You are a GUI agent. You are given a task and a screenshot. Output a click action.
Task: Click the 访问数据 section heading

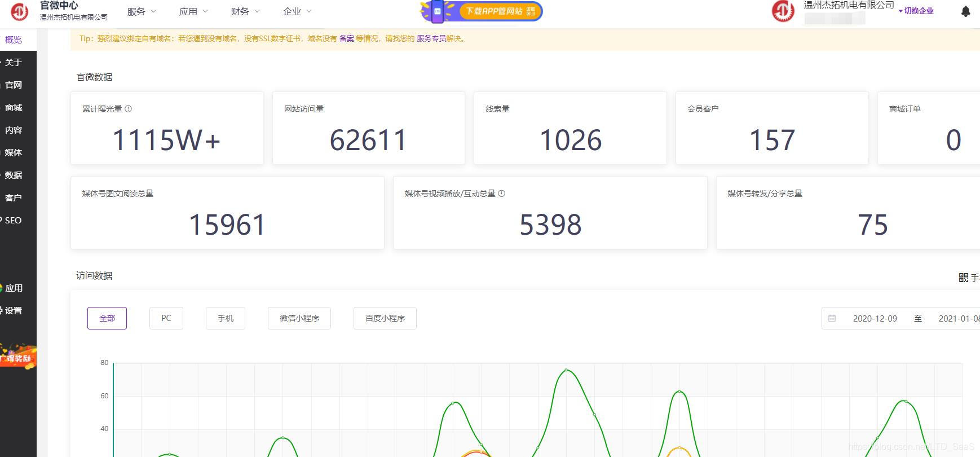coord(94,276)
